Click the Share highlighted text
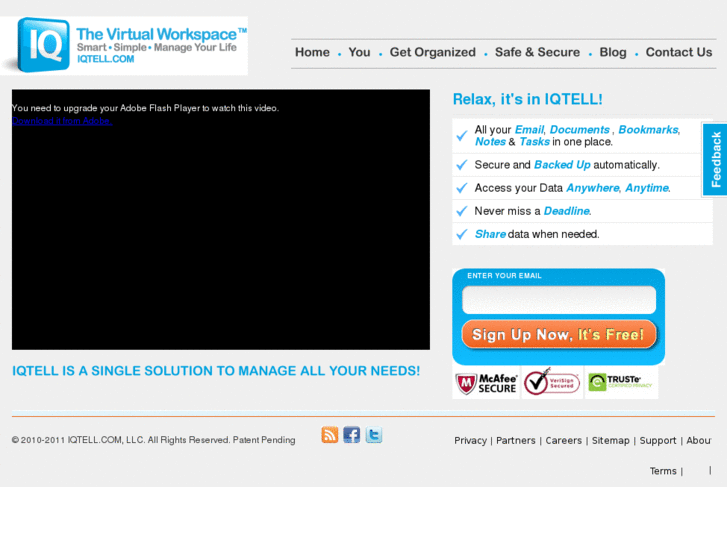Viewport: 727px width, 545px height. (490, 234)
